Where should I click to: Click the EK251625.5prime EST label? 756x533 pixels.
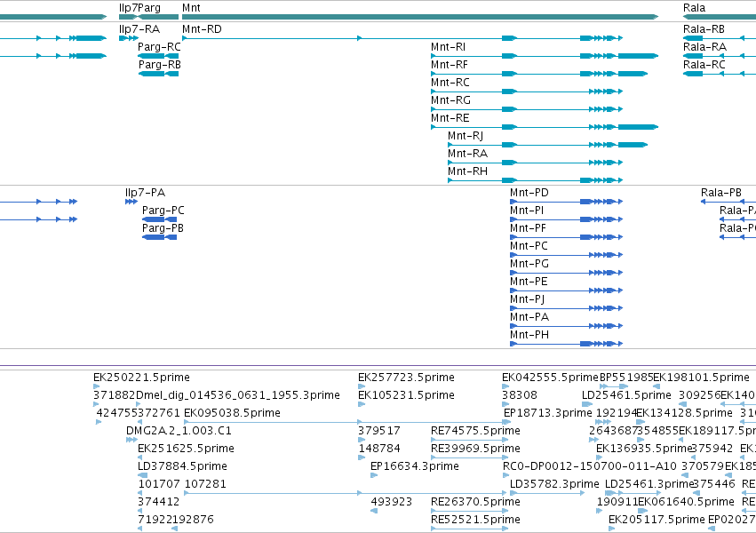[186, 449]
